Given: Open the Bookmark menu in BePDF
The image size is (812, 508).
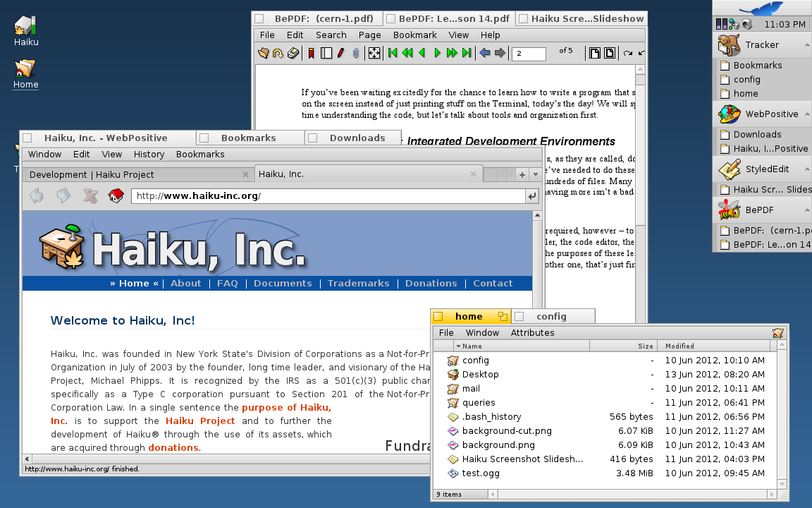Looking at the screenshot, I should coord(415,35).
